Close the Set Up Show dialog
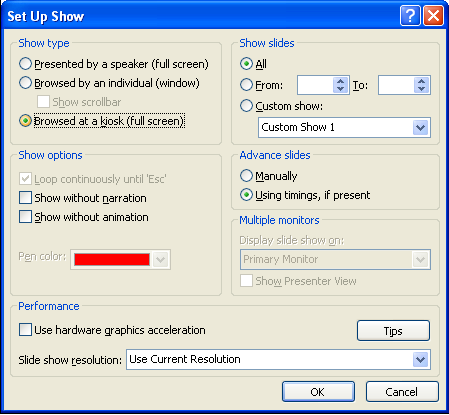 click(433, 16)
